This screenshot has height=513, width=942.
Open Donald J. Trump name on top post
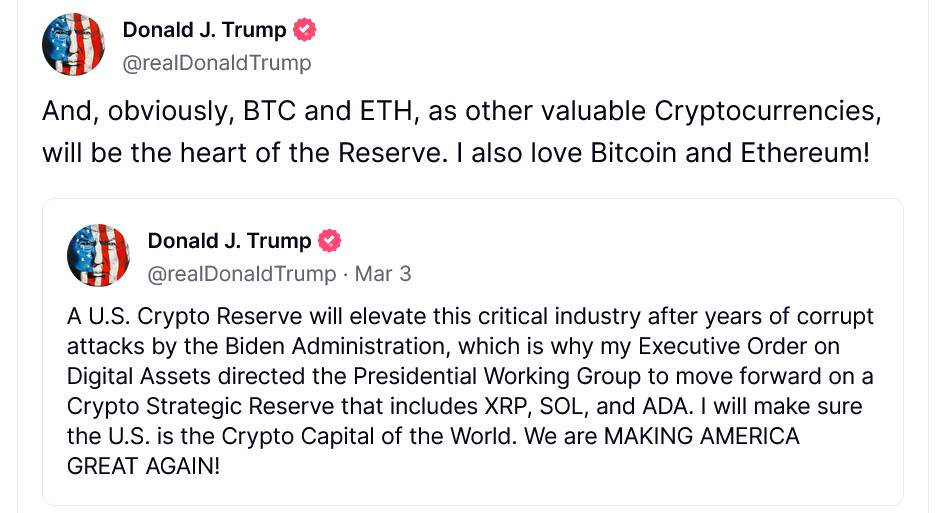[204, 29]
